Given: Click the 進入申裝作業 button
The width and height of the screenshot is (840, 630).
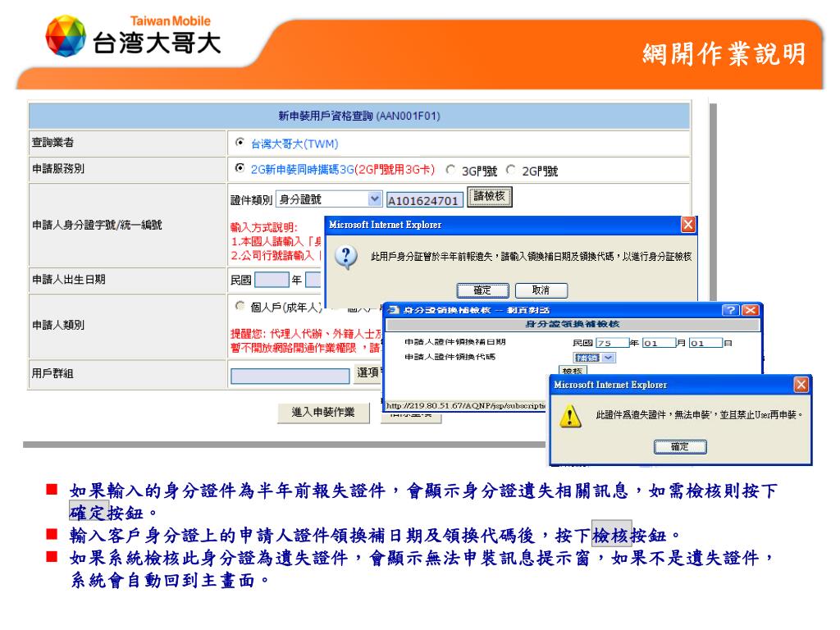Looking at the screenshot, I should [x=323, y=413].
